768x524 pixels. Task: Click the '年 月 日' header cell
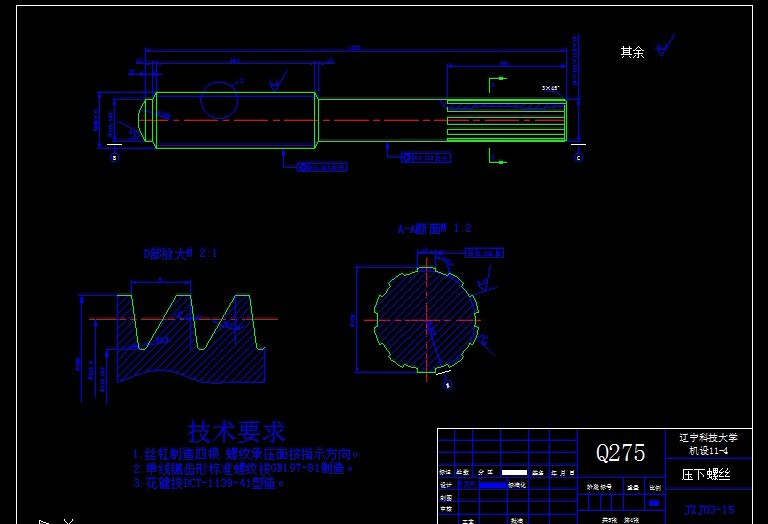click(562, 473)
